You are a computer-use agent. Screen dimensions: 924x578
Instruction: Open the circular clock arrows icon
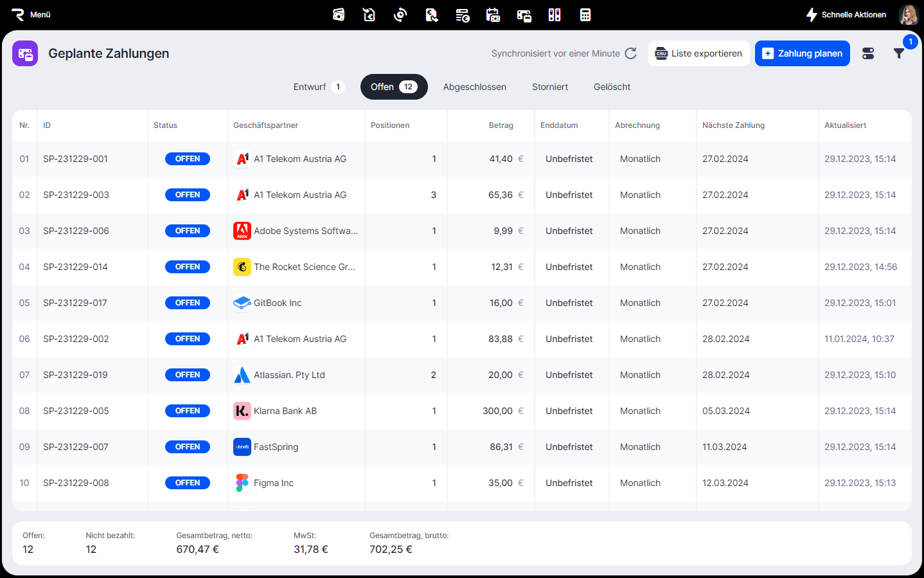(400, 15)
